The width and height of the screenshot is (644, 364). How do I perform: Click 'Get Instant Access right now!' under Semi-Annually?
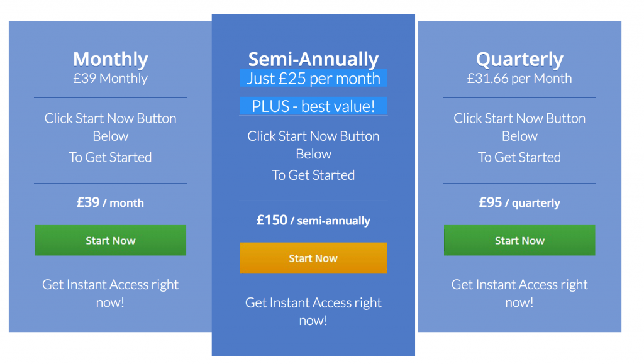click(x=313, y=311)
